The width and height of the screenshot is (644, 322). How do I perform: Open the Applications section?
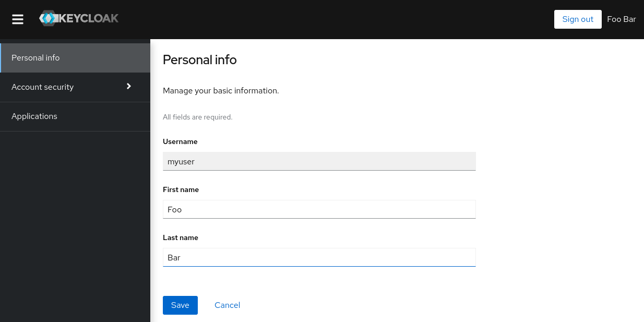(34, 116)
